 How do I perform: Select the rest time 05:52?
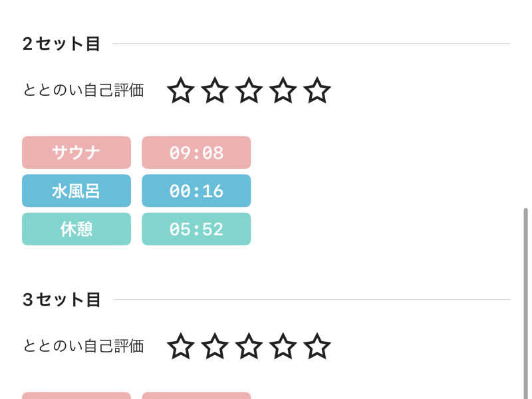(x=196, y=229)
